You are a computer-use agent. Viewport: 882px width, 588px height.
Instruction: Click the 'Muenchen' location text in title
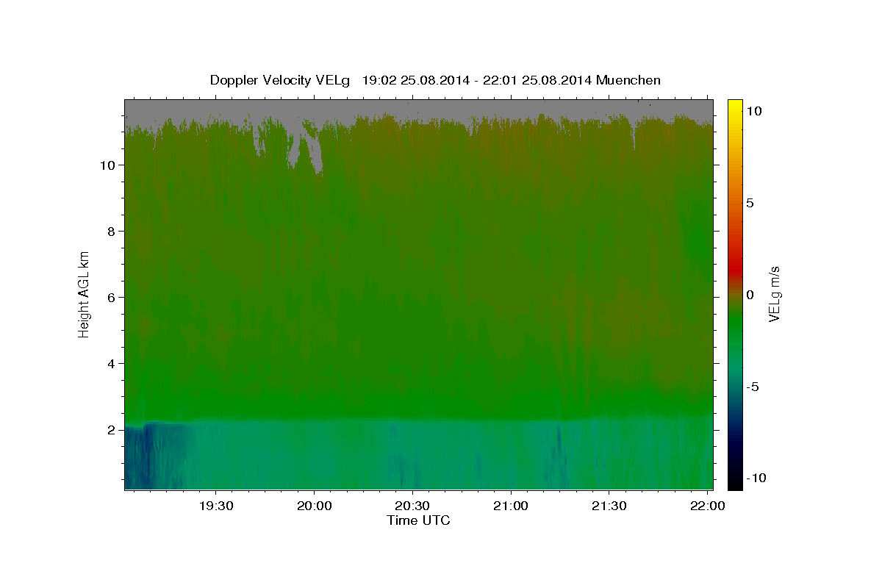point(628,80)
